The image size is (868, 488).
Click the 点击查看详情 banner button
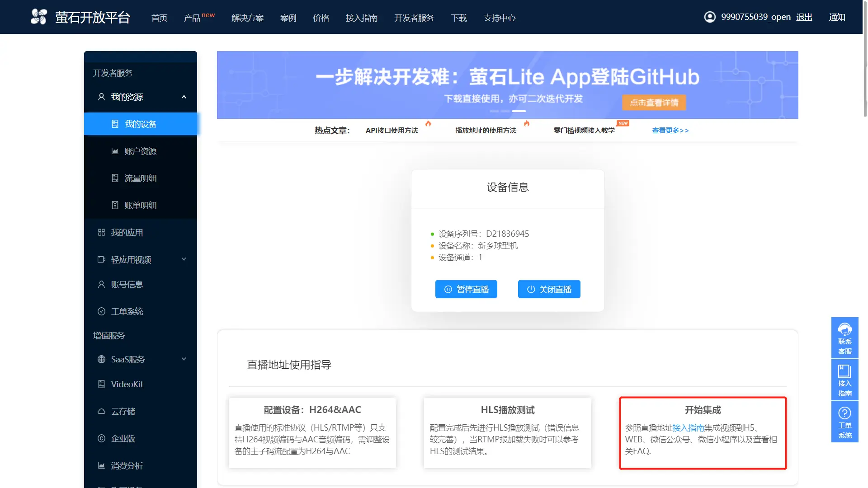[x=654, y=103]
